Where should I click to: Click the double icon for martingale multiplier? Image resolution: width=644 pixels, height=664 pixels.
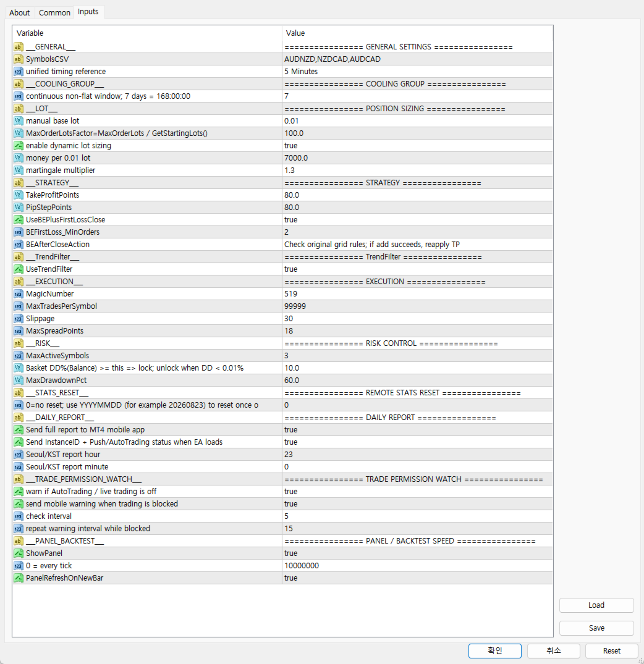(18, 170)
